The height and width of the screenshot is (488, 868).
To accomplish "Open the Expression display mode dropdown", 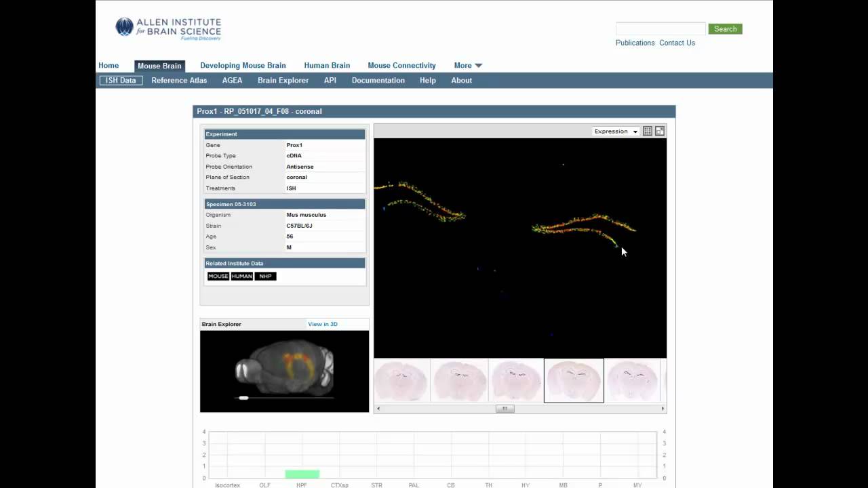I will pyautogui.click(x=614, y=131).
